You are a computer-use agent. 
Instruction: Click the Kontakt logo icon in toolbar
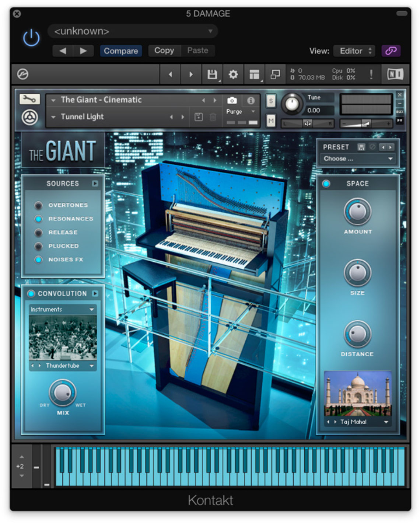23,74
